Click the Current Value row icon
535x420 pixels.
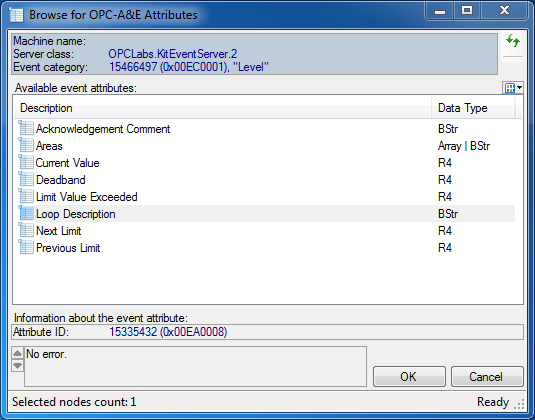click(26, 163)
